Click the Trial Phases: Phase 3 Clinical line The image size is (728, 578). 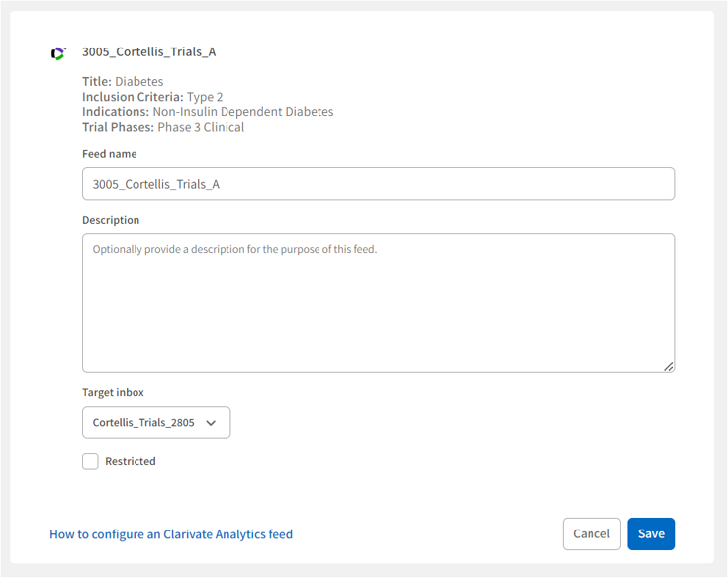pyautogui.click(x=163, y=127)
